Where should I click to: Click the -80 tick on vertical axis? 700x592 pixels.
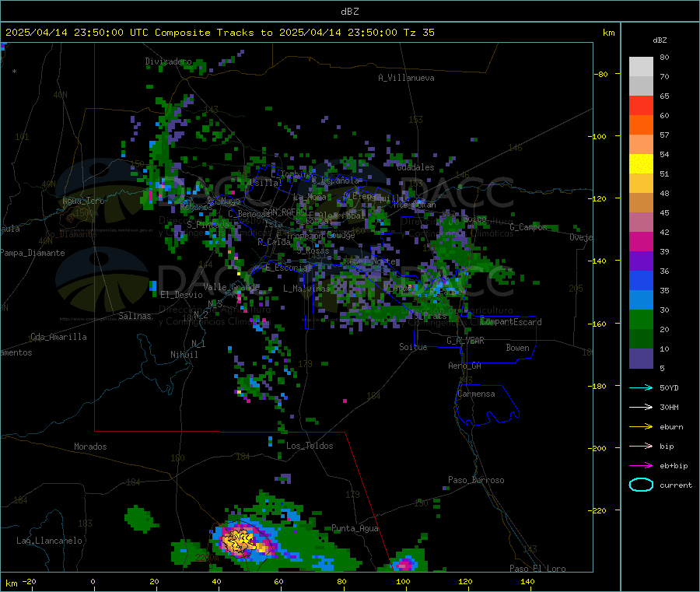tap(600, 74)
